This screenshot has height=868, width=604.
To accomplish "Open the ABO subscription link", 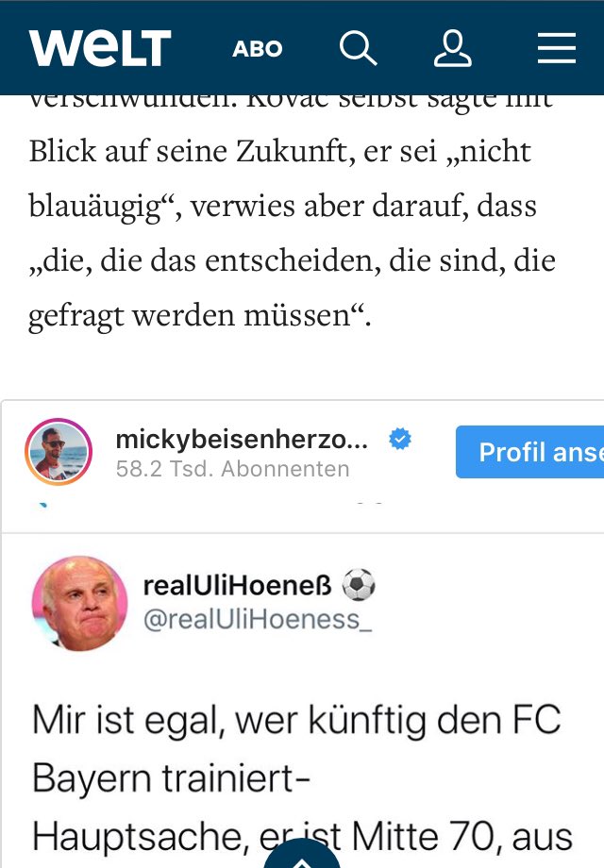I will point(258,49).
